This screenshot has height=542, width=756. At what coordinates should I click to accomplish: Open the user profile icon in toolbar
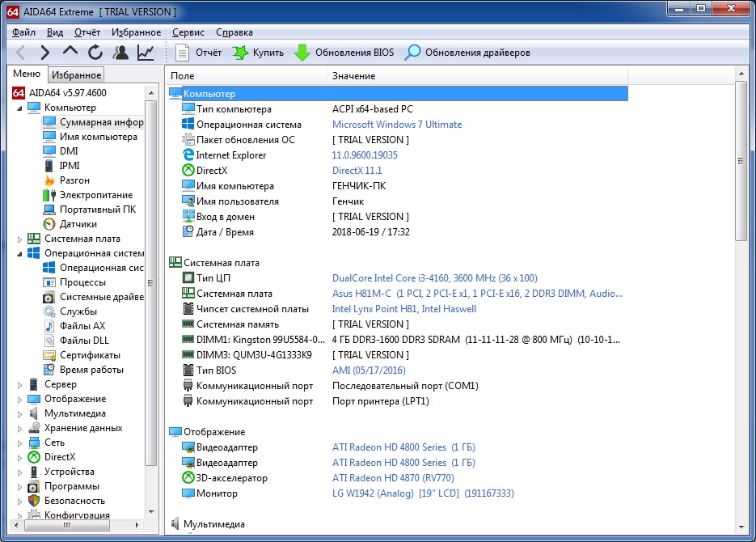pos(120,53)
